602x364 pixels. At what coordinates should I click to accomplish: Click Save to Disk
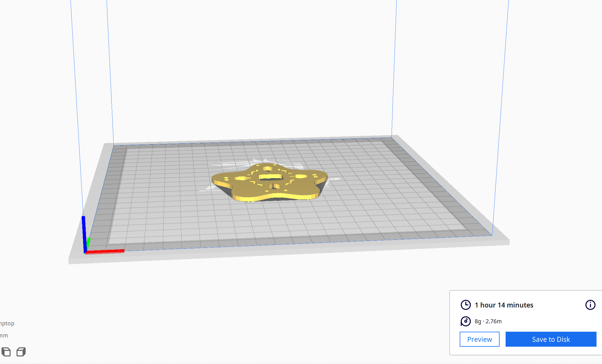551,339
